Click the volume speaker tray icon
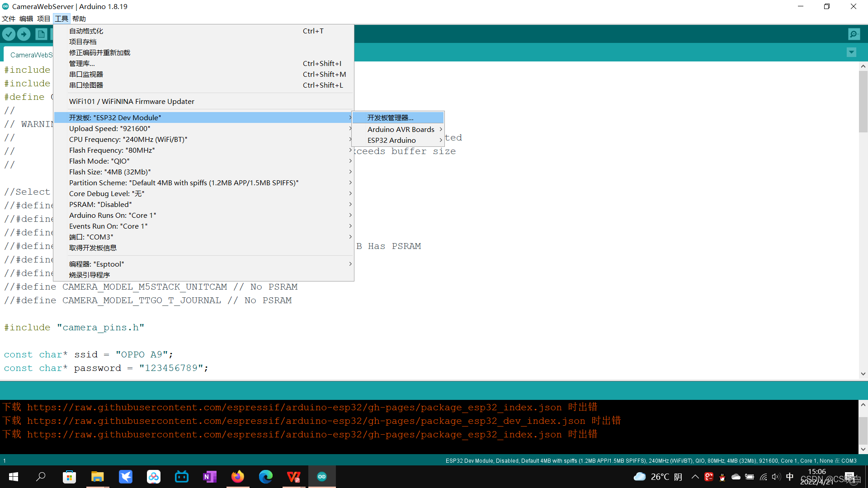Viewport: 868px width, 488px height. click(x=776, y=477)
